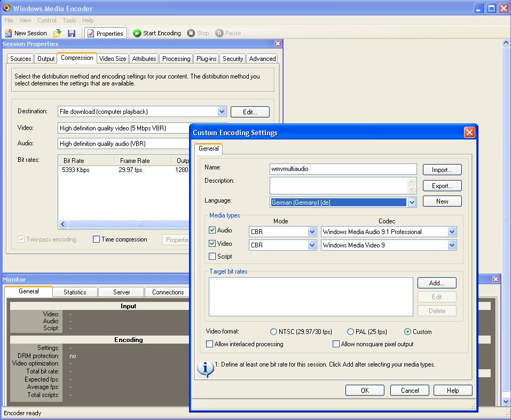This screenshot has width=511, height=420.
Task: Switch to the Advanced tab
Action: click(x=262, y=59)
